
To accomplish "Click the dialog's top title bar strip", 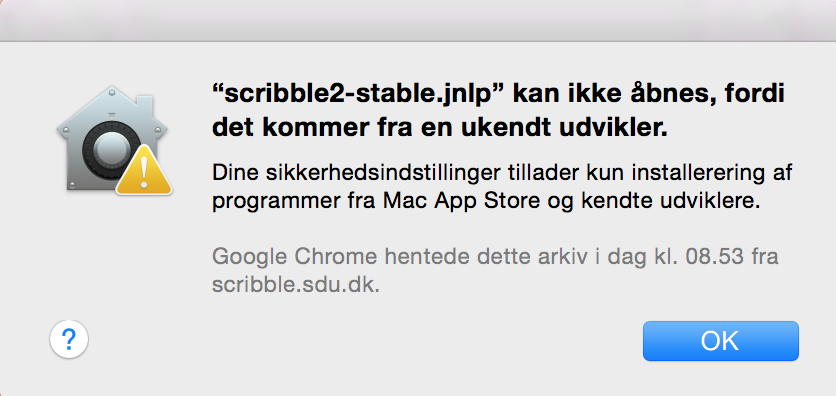I will point(418,20).
